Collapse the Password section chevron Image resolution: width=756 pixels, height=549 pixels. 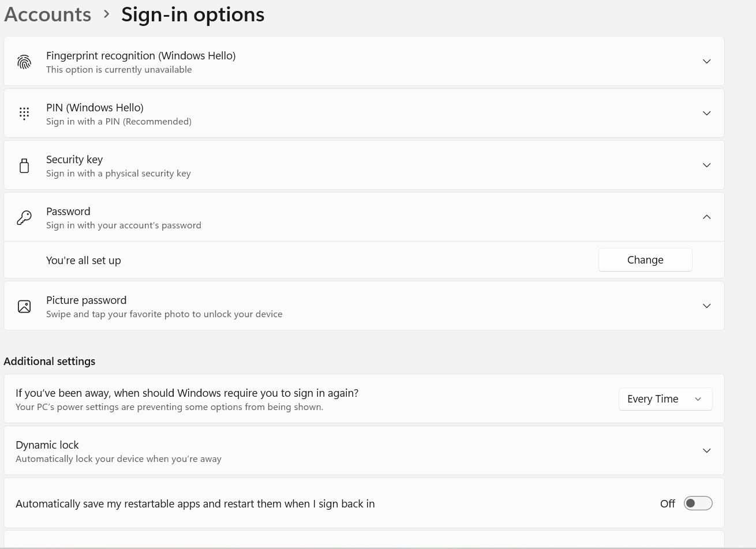tap(706, 217)
